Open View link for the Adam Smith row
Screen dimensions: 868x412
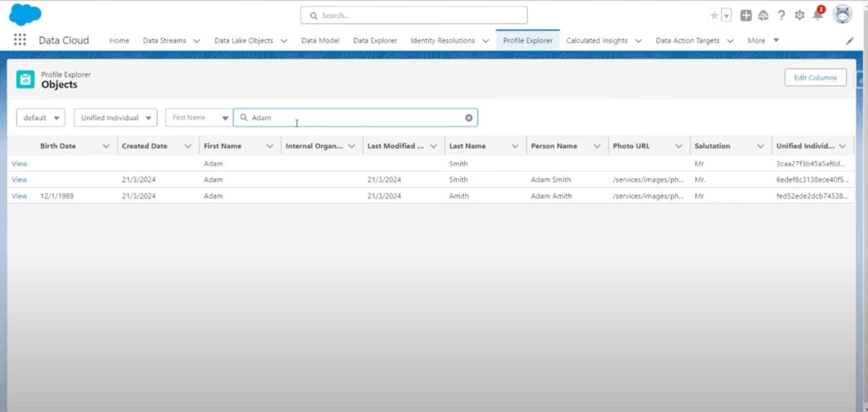(20, 180)
